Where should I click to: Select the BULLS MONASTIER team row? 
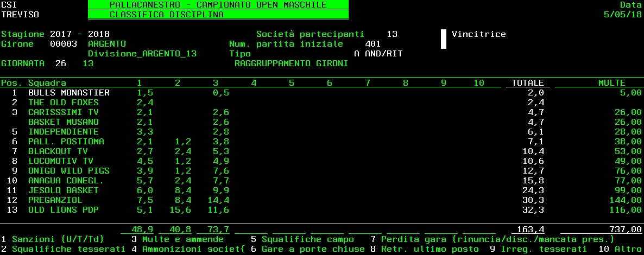tap(69, 93)
